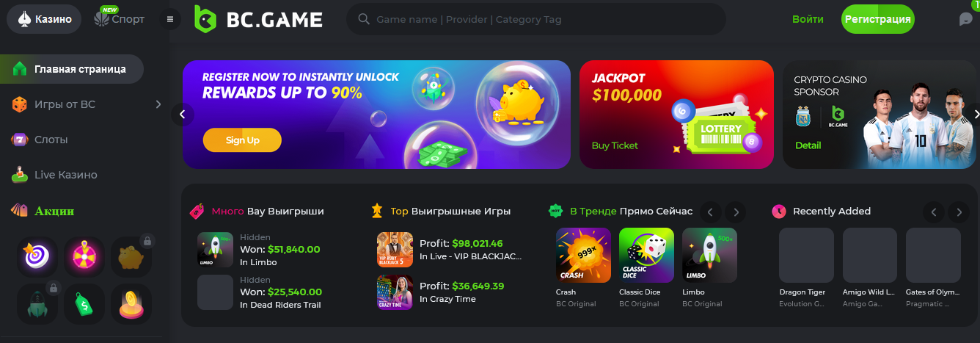Viewport: 980px width, 343px height.
Task: Click the Войти login link
Action: tap(808, 19)
